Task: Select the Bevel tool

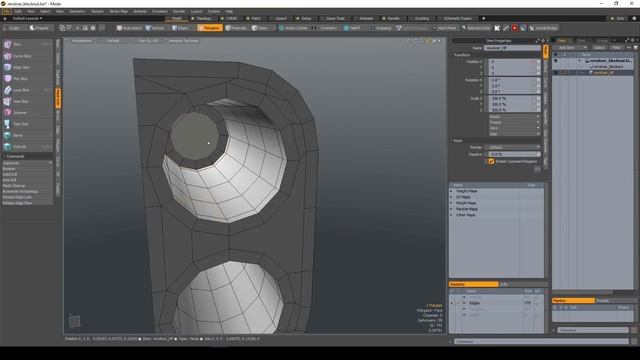Action: (x=27, y=136)
